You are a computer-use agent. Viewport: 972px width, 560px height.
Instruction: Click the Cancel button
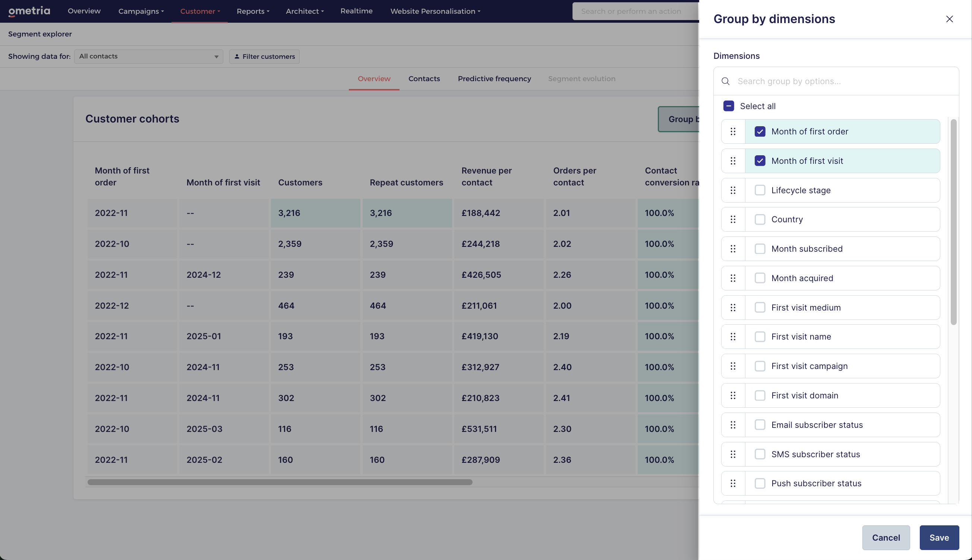click(x=886, y=538)
